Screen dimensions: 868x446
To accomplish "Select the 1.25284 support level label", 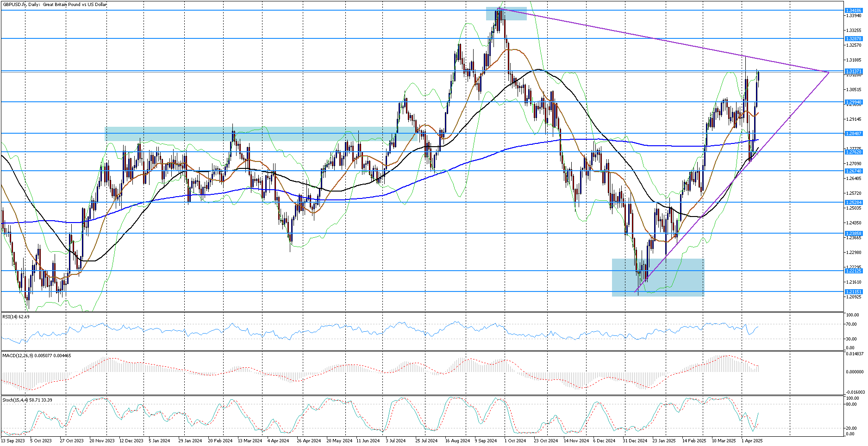I will pyautogui.click(x=853, y=202).
